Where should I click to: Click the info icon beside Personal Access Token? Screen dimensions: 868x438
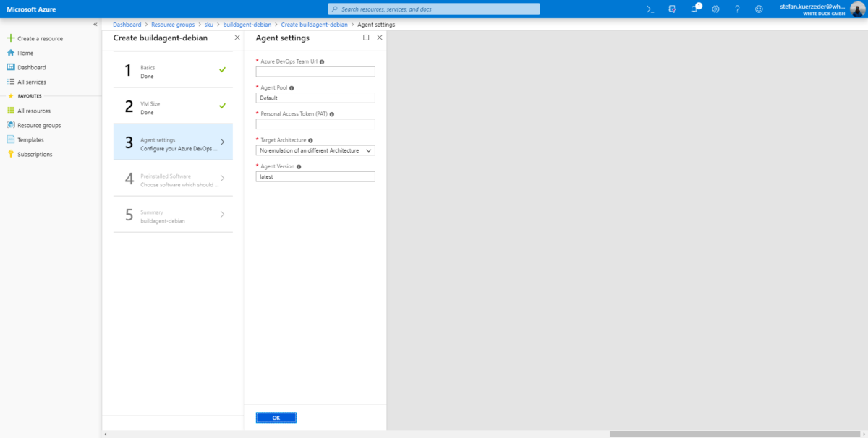coord(331,114)
